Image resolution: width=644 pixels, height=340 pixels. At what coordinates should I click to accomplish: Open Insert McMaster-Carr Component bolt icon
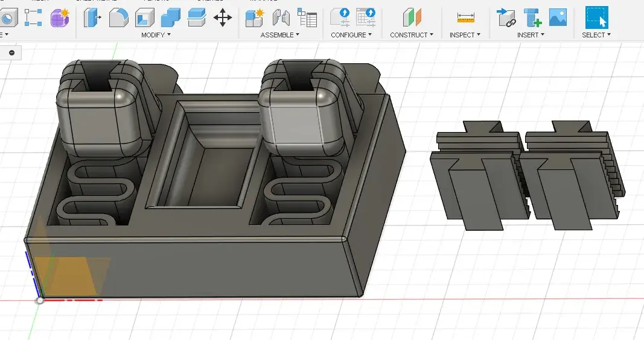click(532, 18)
